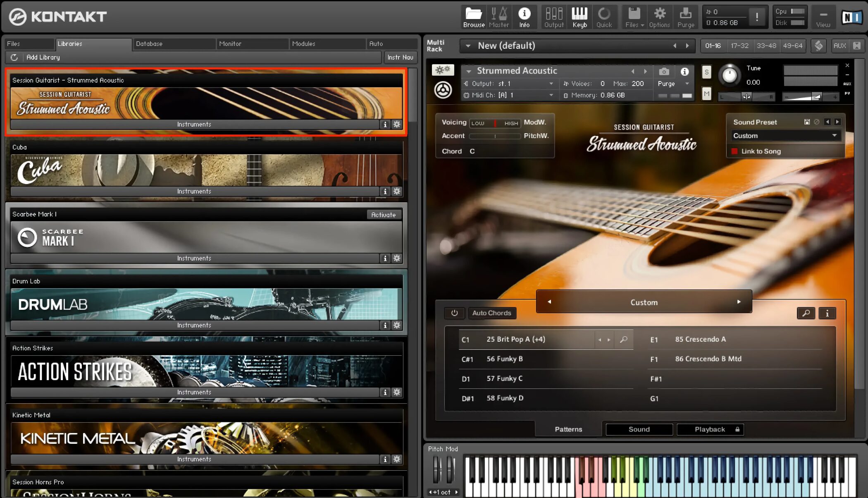Open Cuba Instruments list

coord(194,191)
